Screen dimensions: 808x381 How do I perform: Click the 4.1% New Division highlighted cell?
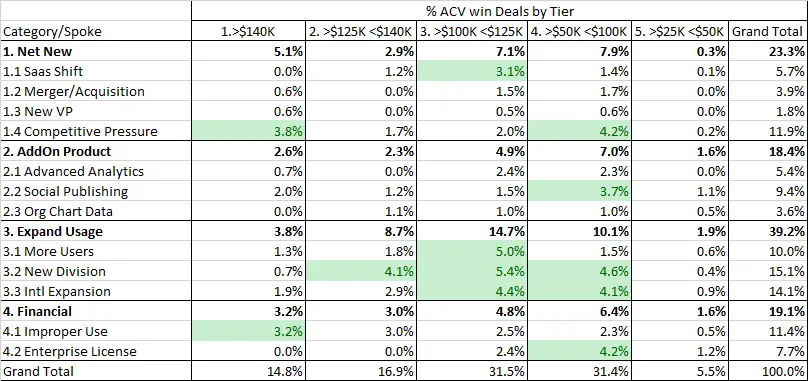point(361,271)
